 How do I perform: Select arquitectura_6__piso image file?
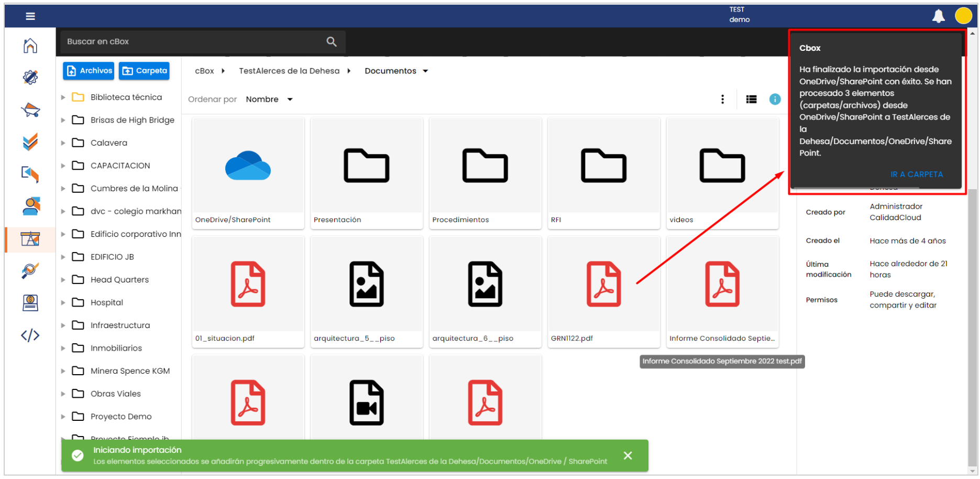(x=486, y=292)
